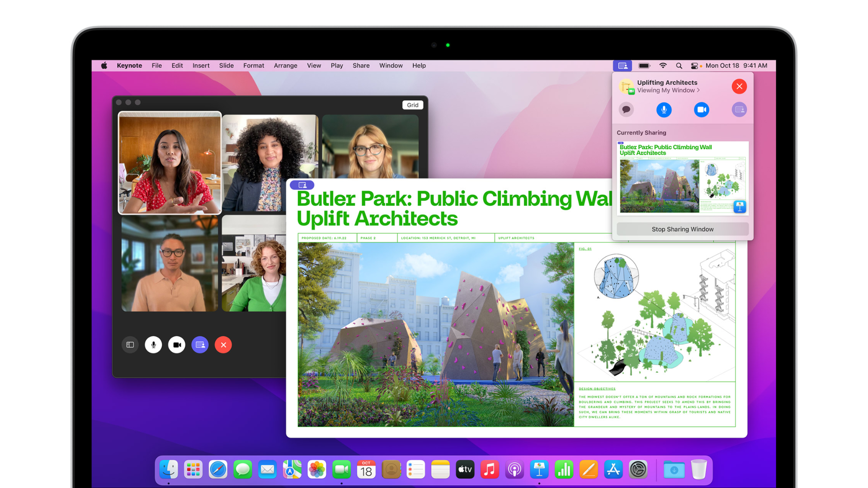This screenshot has height=488, width=868.
Task: Toggle the blue microphone button in the FaceTime menu bar panel
Action: 664,109
